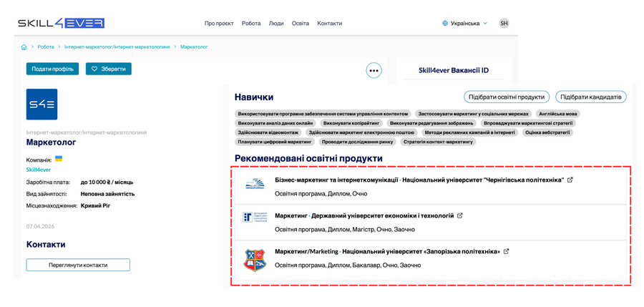Open the Люди menu item
Image resolution: width=644 pixels, height=307 pixels.
coord(276,24)
